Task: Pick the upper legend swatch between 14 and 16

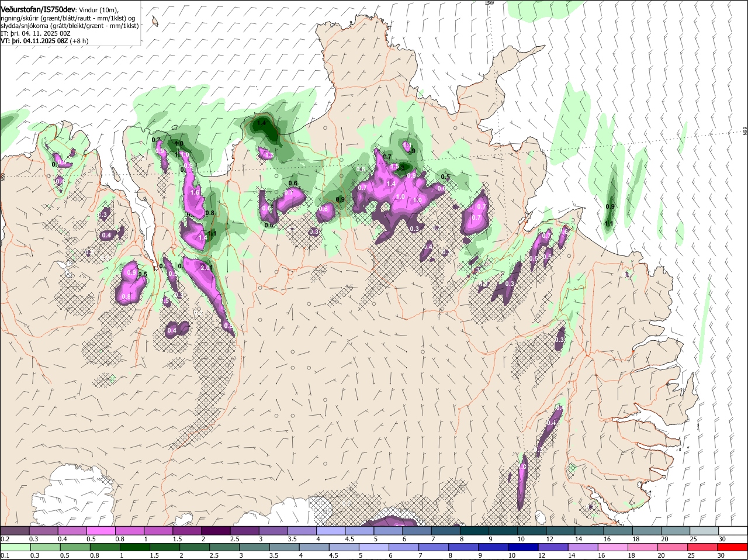Action: 590,531
